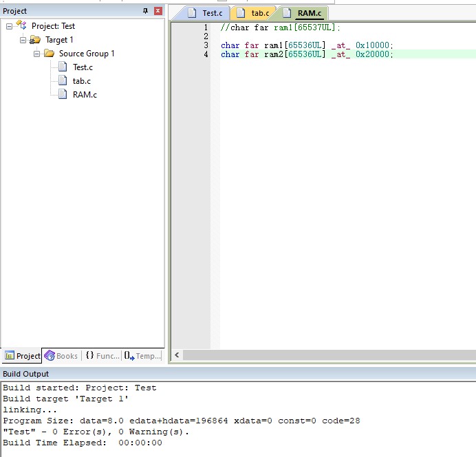
Task: Show the Functions panel tab
Action: [102, 355]
